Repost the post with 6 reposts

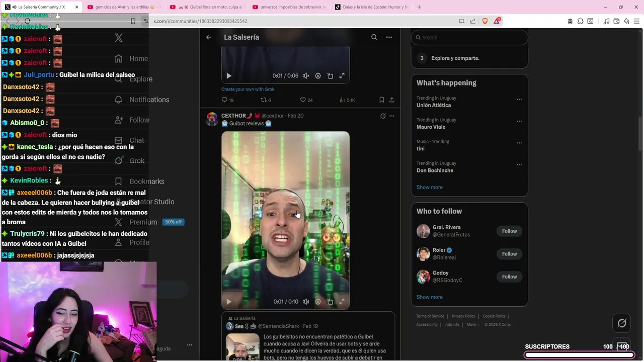click(x=266, y=100)
